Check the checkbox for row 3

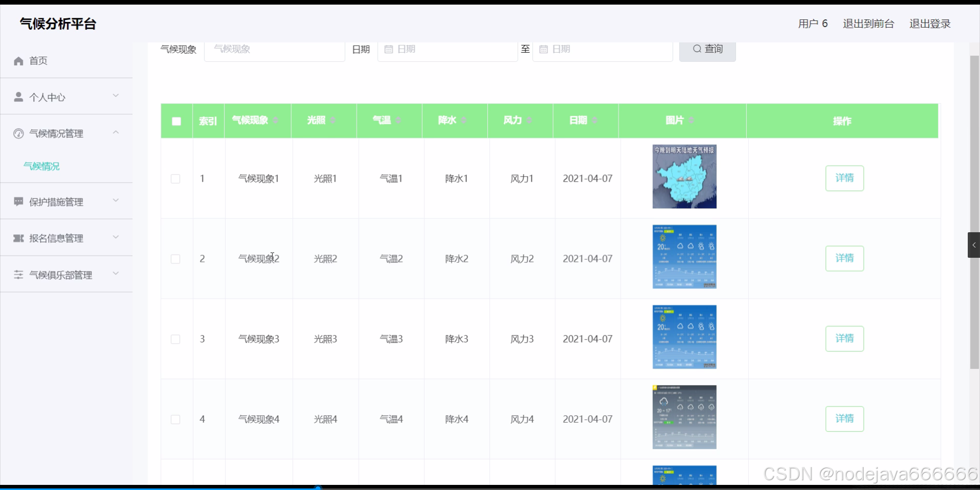click(x=176, y=339)
